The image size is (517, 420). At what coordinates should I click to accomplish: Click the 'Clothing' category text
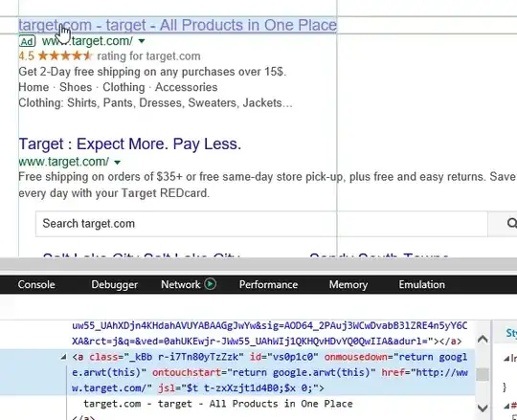pos(124,87)
